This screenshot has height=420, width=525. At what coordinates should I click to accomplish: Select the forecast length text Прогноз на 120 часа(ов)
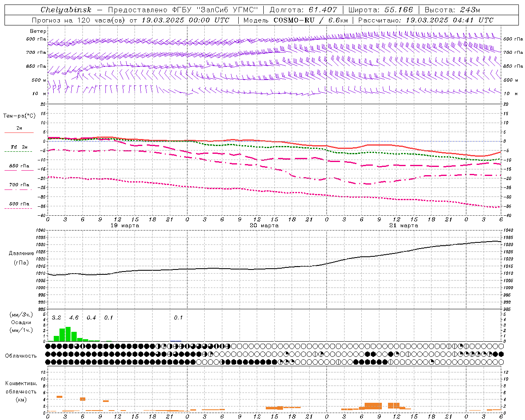click(x=79, y=20)
